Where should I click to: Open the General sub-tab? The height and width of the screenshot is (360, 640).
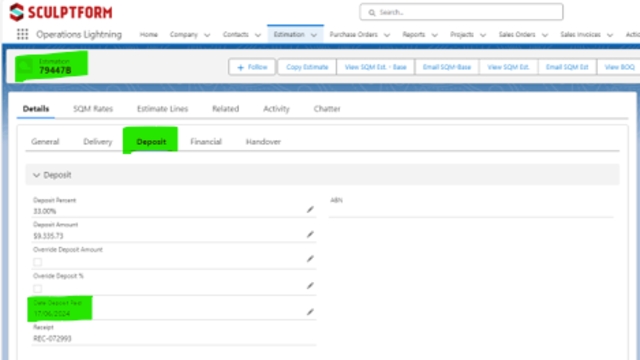pyautogui.click(x=45, y=142)
